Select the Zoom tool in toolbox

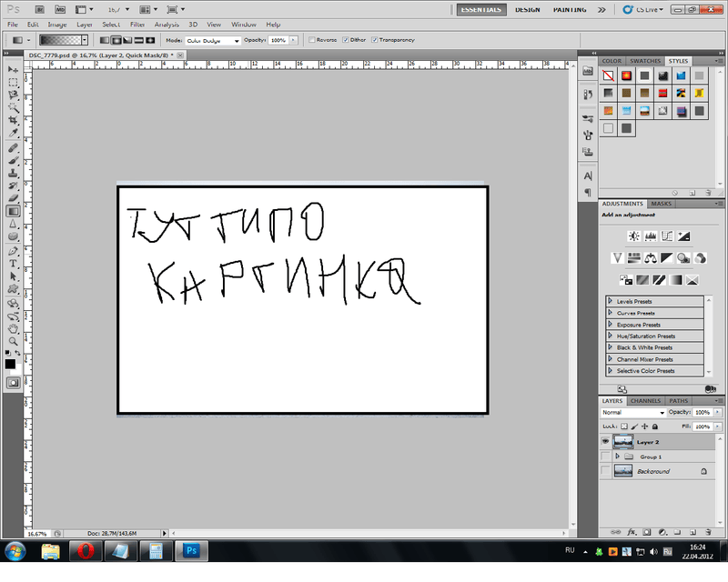13,341
